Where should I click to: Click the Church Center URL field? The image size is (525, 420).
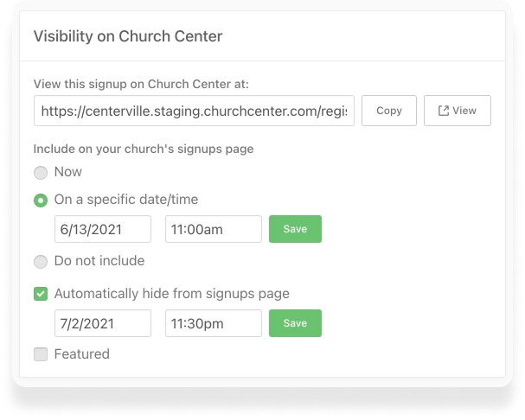(195, 111)
